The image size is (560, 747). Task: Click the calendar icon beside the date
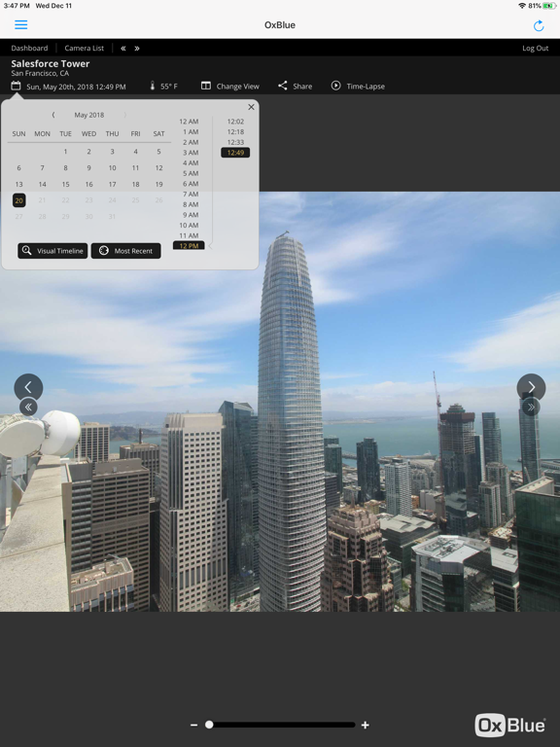16,86
